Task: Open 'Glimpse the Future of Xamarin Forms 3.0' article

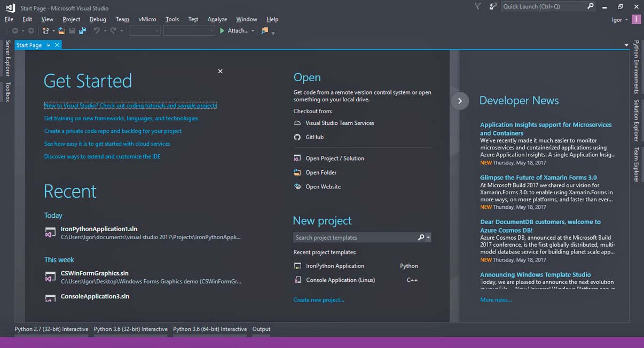Action: tap(538, 178)
